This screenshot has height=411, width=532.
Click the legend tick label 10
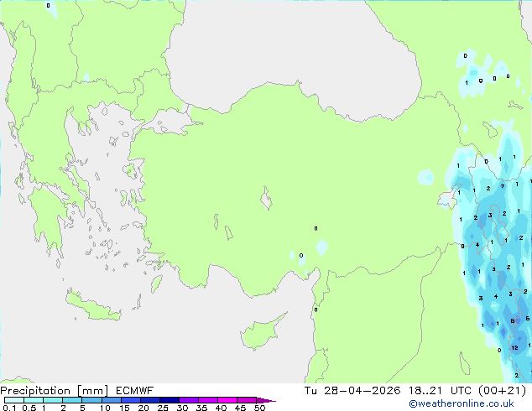(x=105, y=408)
